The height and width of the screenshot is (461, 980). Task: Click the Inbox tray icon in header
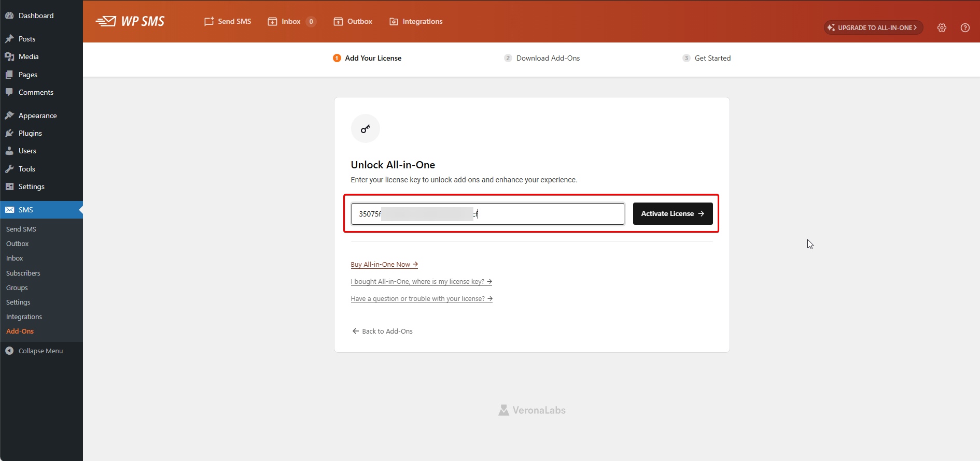[272, 21]
